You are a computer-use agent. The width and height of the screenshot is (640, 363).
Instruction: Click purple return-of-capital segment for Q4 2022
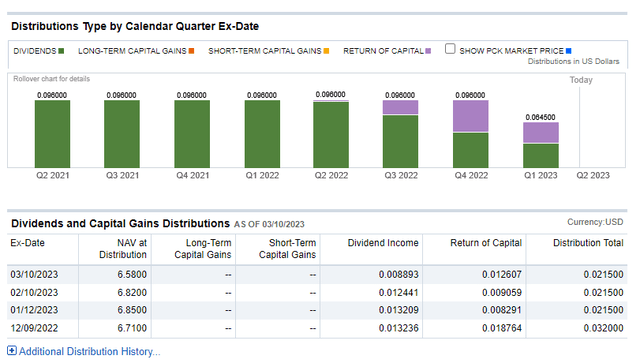[x=471, y=116]
